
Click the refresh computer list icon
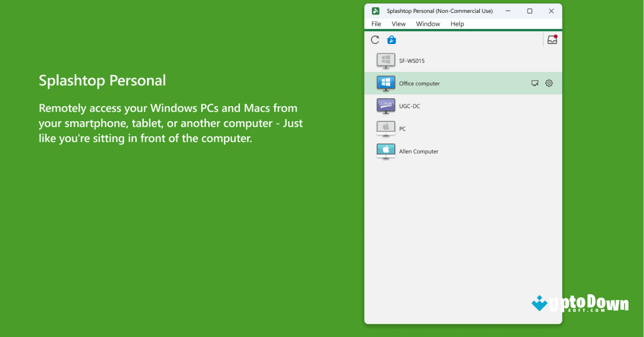tap(375, 40)
